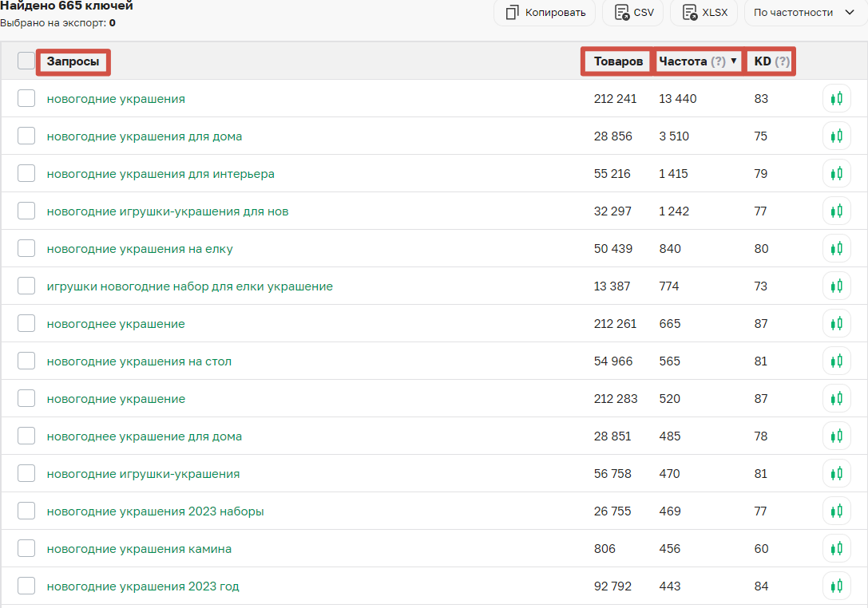
Task: Click the sort arrow beside Частота
Action: click(734, 61)
